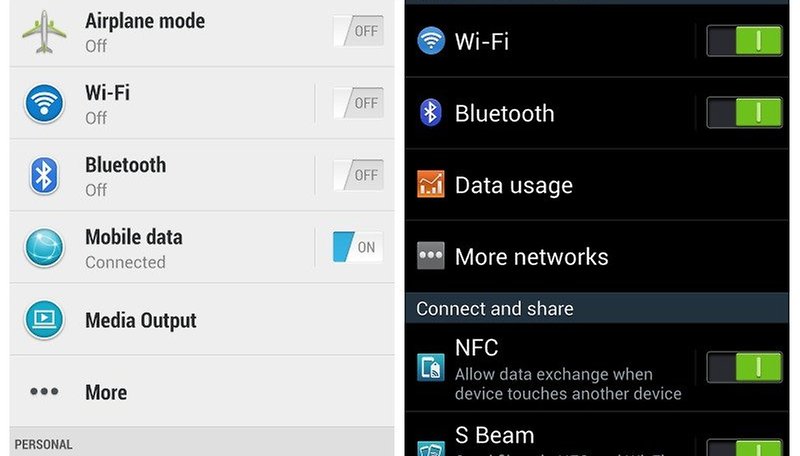
Task: Tap the gray More networks icon
Action: point(431,256)
